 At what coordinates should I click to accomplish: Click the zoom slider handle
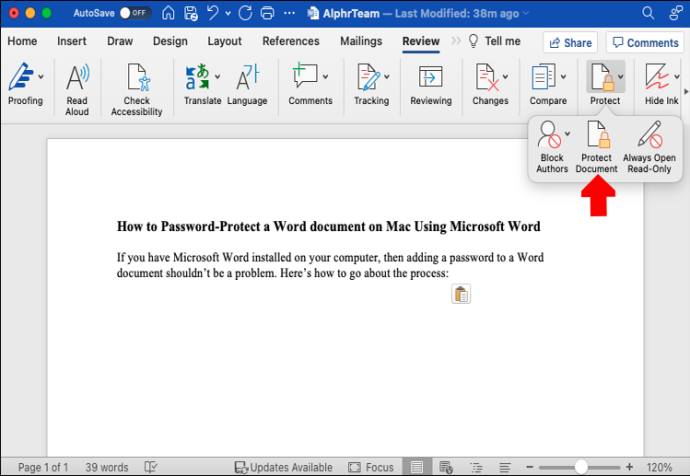click(581, 467)
